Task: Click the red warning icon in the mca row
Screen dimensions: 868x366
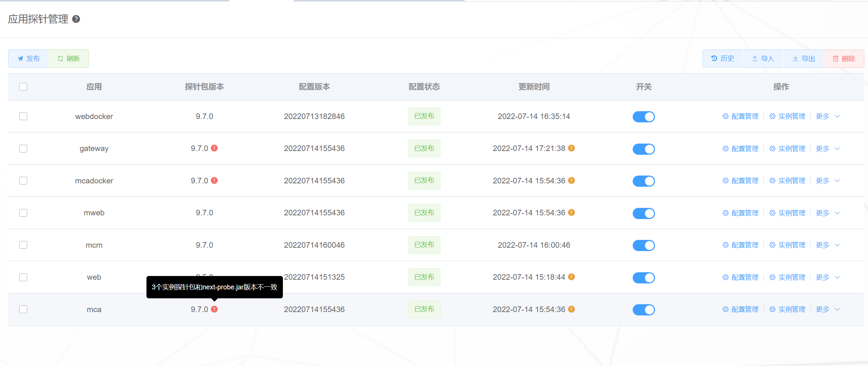Action: click(x=214, y=309)
